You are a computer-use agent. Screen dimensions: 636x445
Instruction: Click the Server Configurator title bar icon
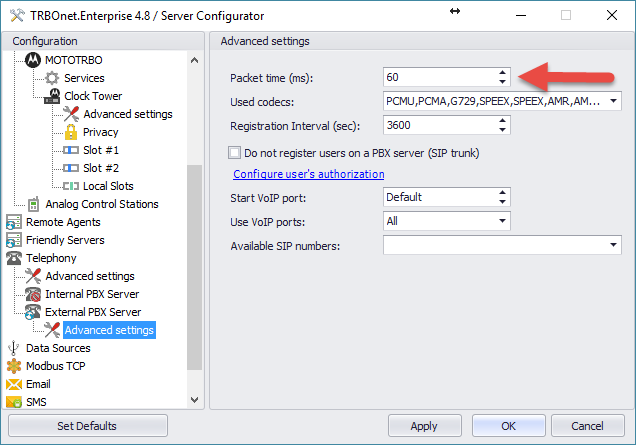[17, 16]
